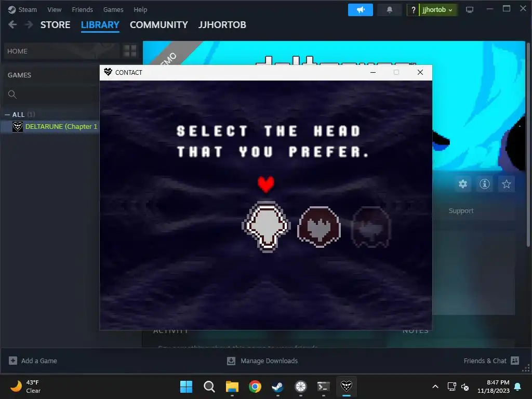Image resolution: width=532 pixels, height=399 pixels.
Task: Select the white plain head
Action: (267, 227)
